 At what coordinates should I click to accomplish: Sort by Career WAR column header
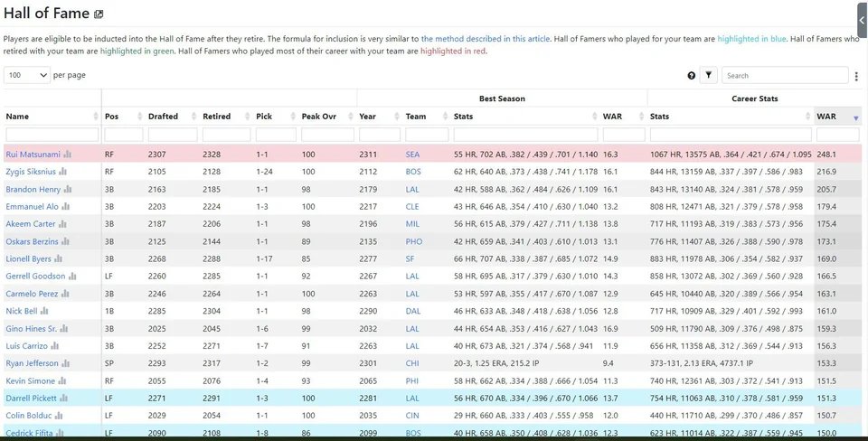[838, 117]
